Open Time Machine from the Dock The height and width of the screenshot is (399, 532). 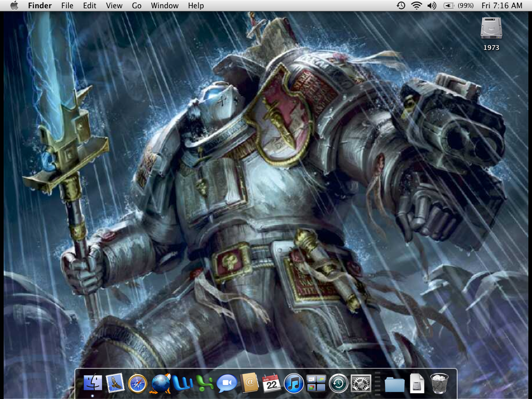pos(338,384)
